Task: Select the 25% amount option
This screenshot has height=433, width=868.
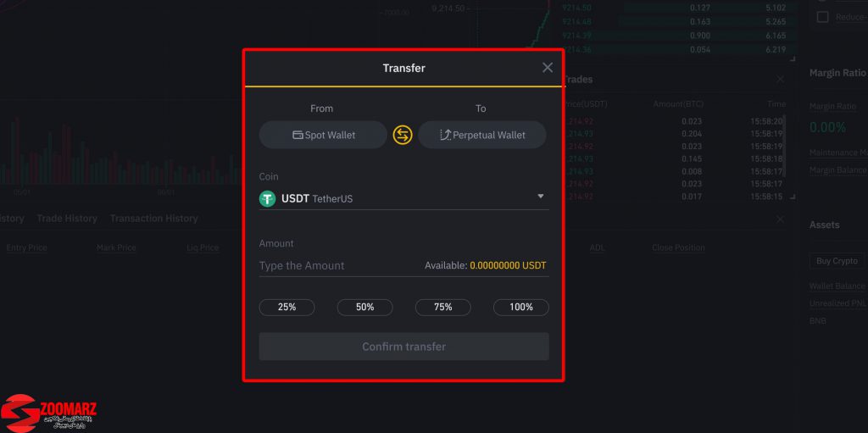Action: [287, 308]
